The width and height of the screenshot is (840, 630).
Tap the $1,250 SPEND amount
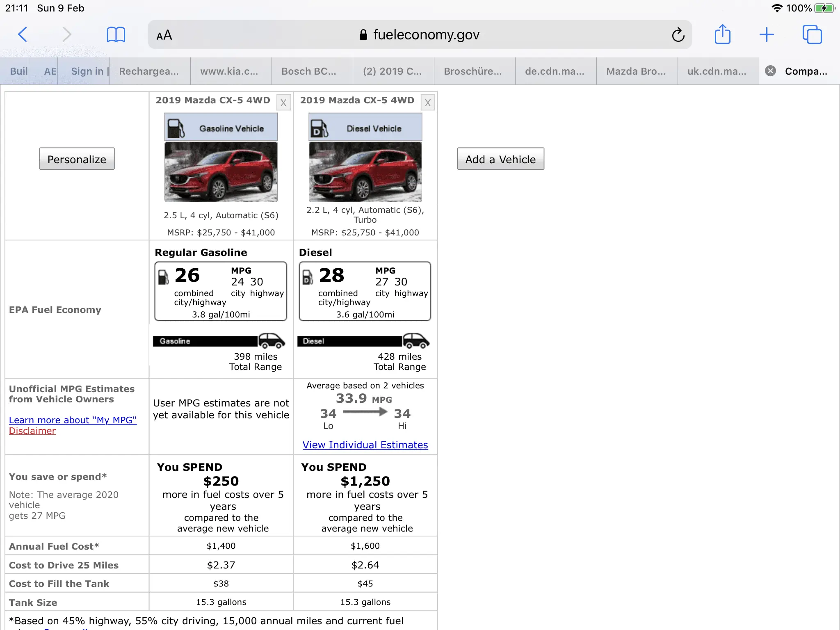pos(365,481)
